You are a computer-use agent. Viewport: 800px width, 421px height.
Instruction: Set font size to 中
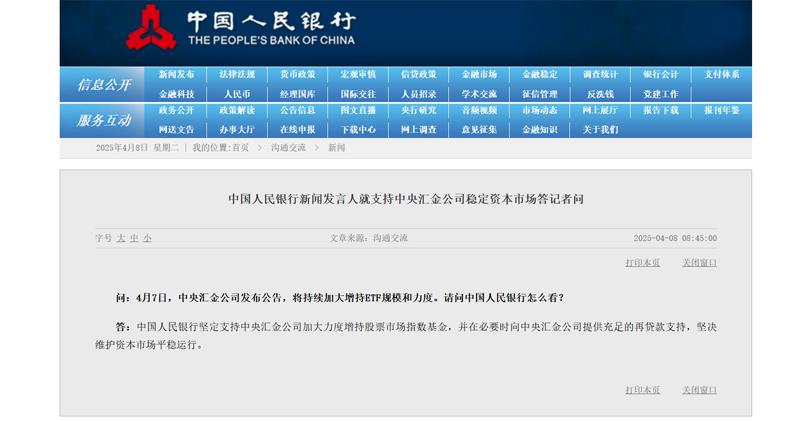pos(134,238)
